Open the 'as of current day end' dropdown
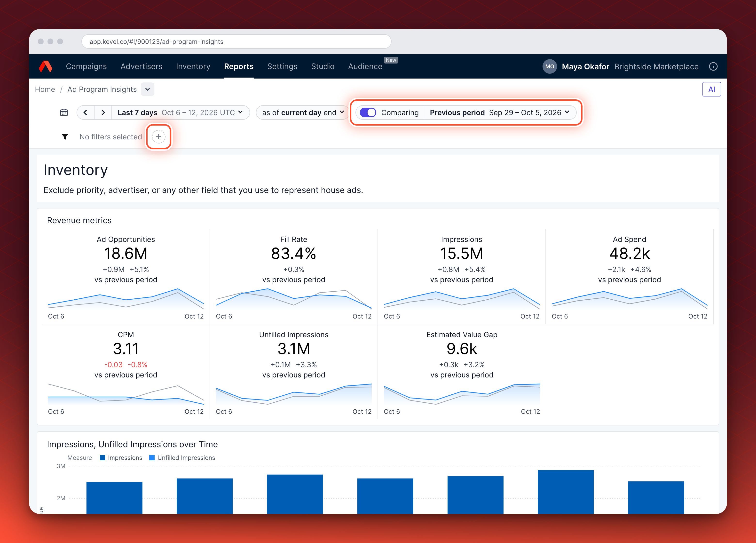 pos(303,113)
